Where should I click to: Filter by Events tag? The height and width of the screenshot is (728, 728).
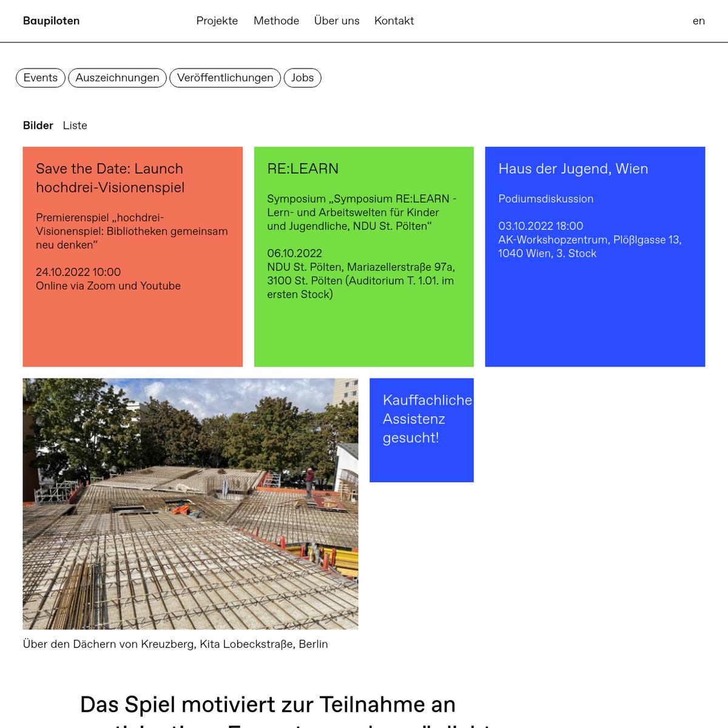[x=40, y=78]
